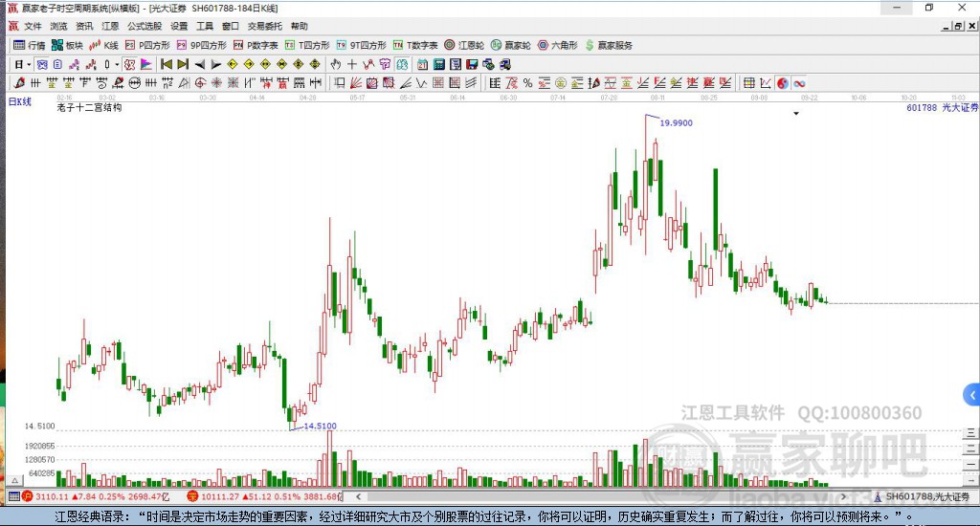Click the save floppy-disk icon
The height and width of the screenshot is (526, 980).
472,64
